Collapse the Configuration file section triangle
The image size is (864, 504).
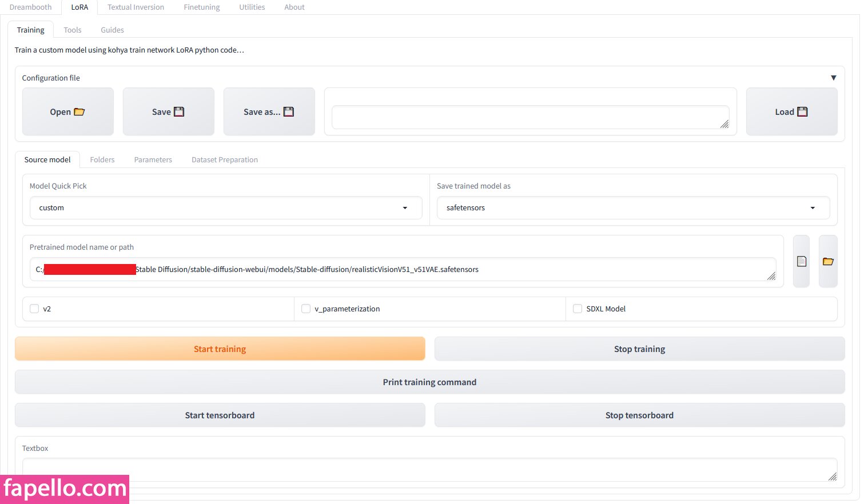click(833, 78)
